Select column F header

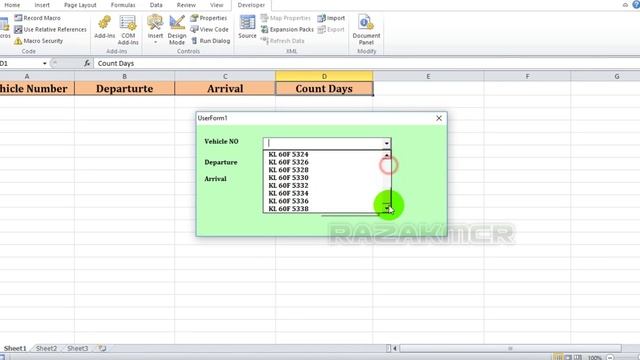click(x=527, y=76)
